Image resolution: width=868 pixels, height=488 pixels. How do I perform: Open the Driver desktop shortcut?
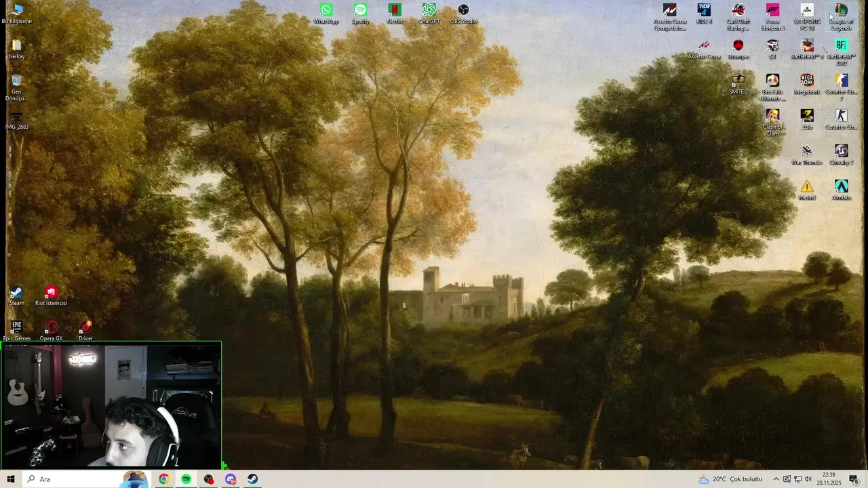pos(85,331)
